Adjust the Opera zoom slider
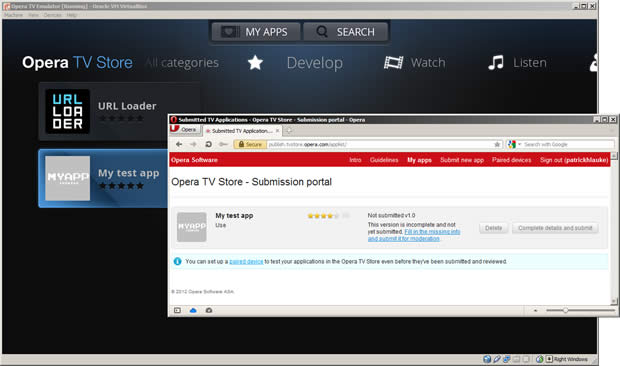Image resolution: width=620 pixels, height=366 pixels. click(x=580, y=310)
